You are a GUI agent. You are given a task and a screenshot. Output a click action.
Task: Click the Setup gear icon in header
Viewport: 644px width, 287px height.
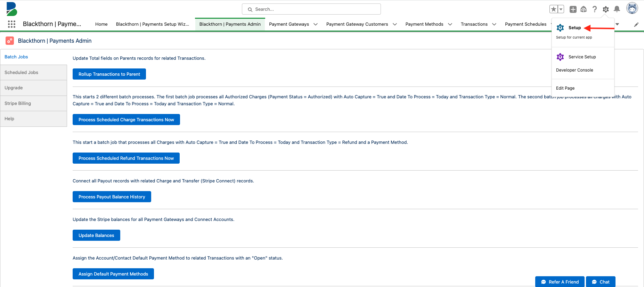(606, 9)
